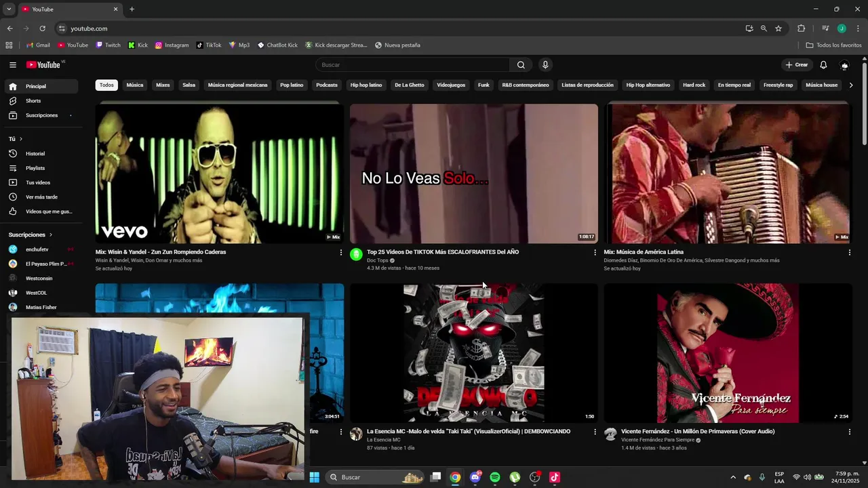Click the search magnifier button

(521, 65)
